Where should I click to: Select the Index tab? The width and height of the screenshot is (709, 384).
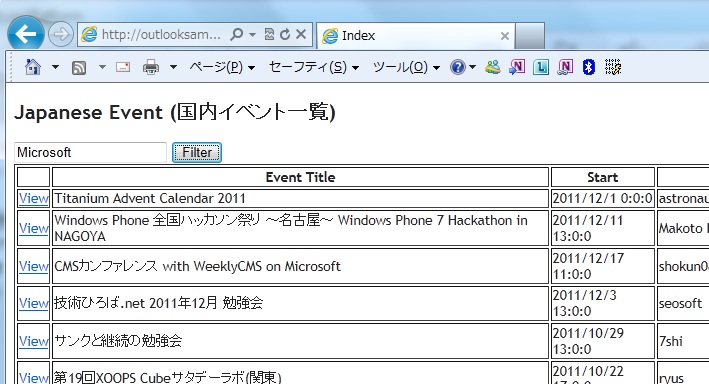point(415,36)
